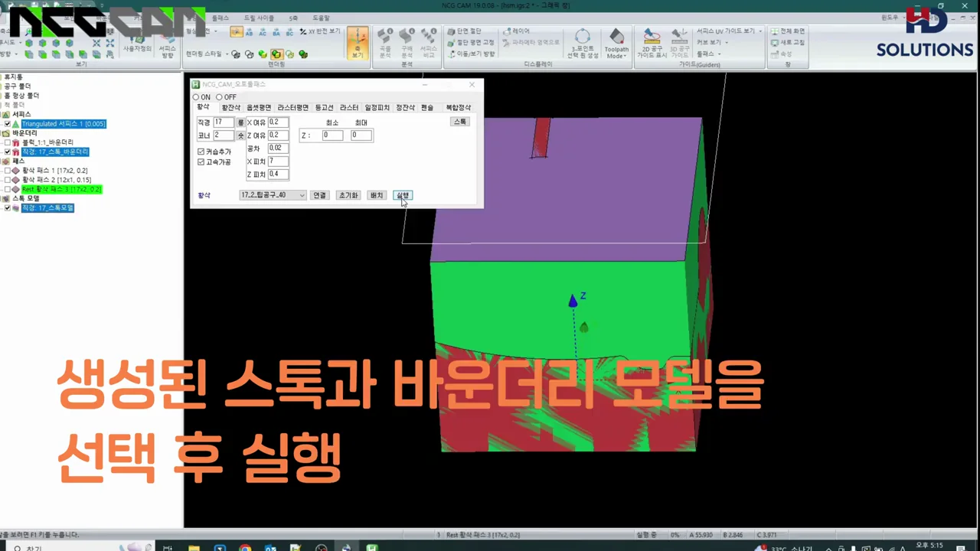Image resolution: width=980 pixels, height=551 pixels.
Task: Click the 2D 공구 가이드 표시 icon
Action: (652, 44)
